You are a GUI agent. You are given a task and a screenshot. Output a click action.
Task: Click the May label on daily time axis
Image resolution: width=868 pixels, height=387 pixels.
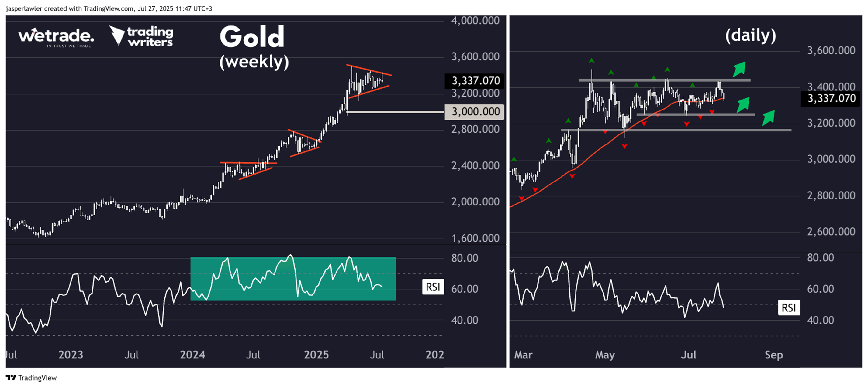tap(605, 355)
